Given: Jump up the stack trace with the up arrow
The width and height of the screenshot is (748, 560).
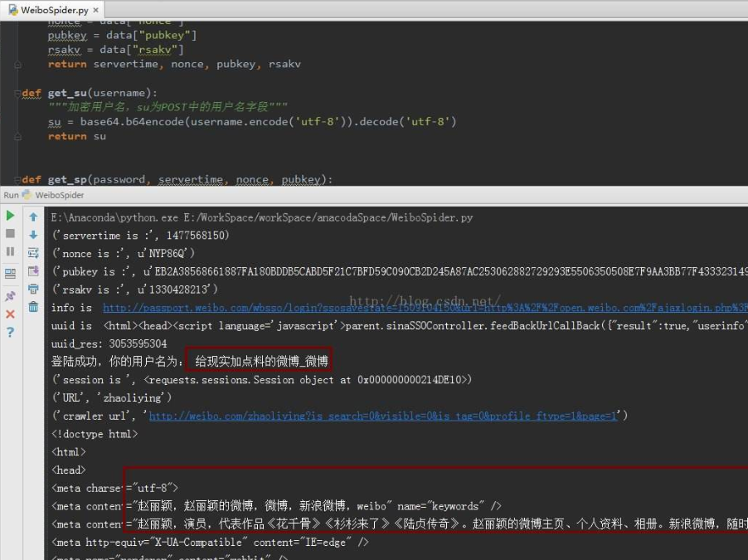Looking at the screenshot, I should click(32, 217).
